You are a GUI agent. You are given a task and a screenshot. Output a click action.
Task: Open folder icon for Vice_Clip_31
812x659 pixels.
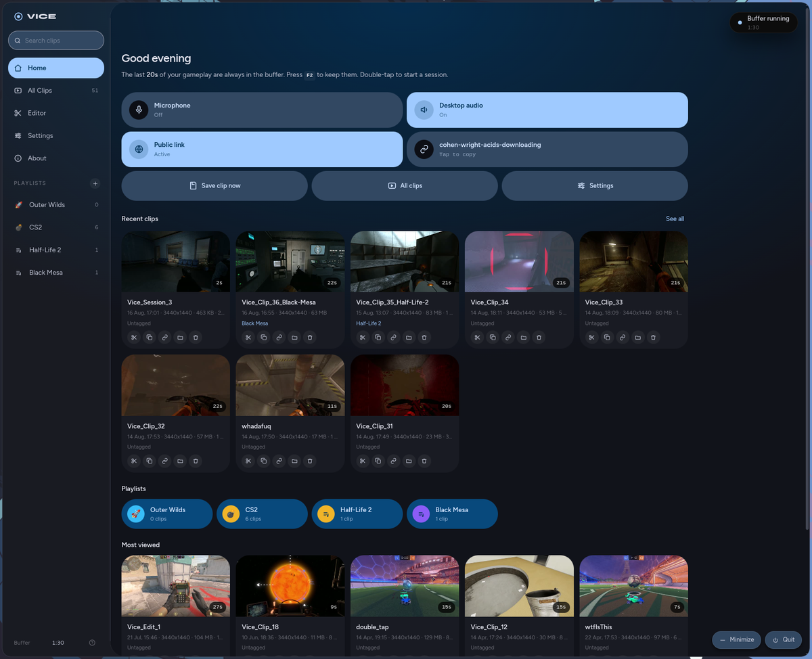point(409,461)
